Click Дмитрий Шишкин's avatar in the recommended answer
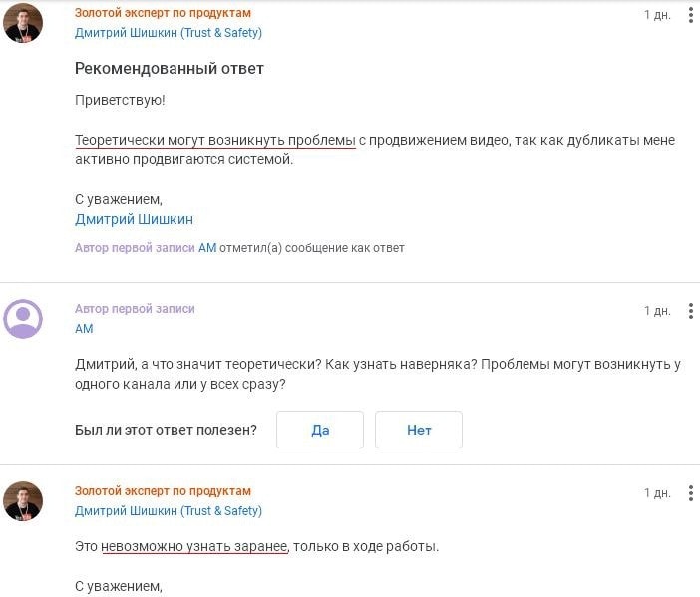This screenshot has height=597, width=700. (x=23, y=23)
